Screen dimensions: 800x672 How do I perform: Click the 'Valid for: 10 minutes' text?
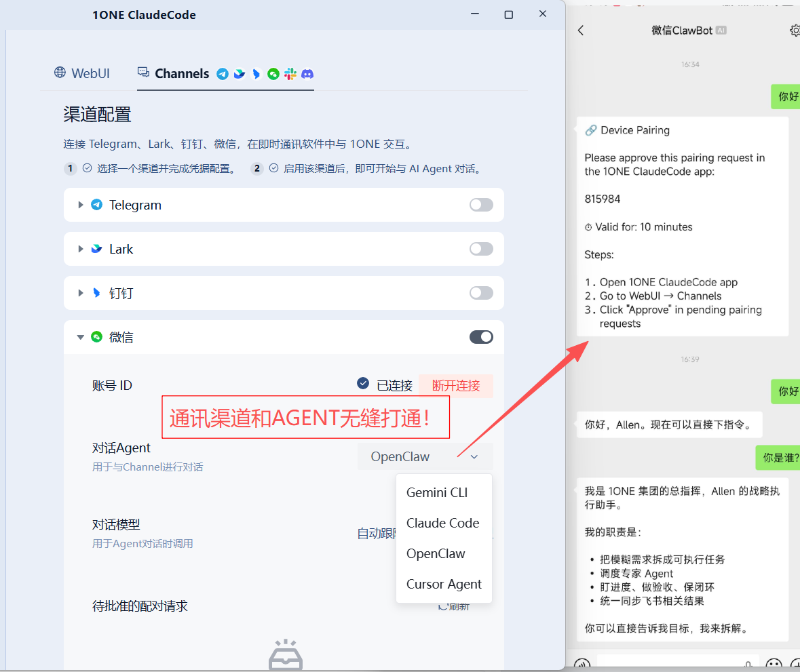(x=644, y=227)
